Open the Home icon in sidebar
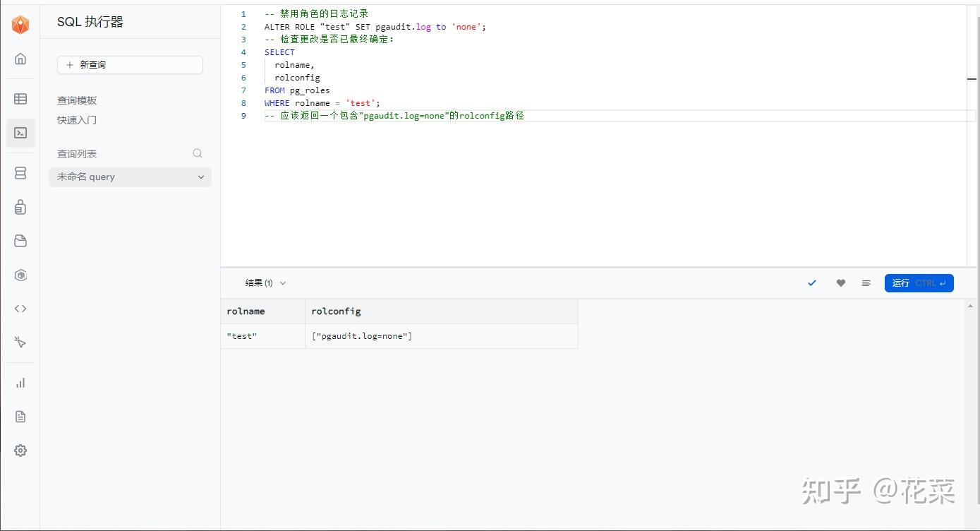980x531 pixels. click(20, 59)
